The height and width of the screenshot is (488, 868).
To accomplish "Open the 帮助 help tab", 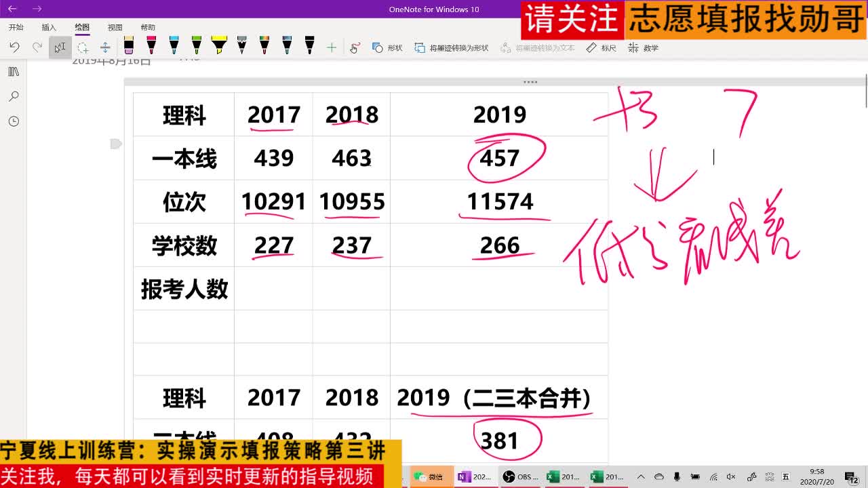I will point(148,27).
